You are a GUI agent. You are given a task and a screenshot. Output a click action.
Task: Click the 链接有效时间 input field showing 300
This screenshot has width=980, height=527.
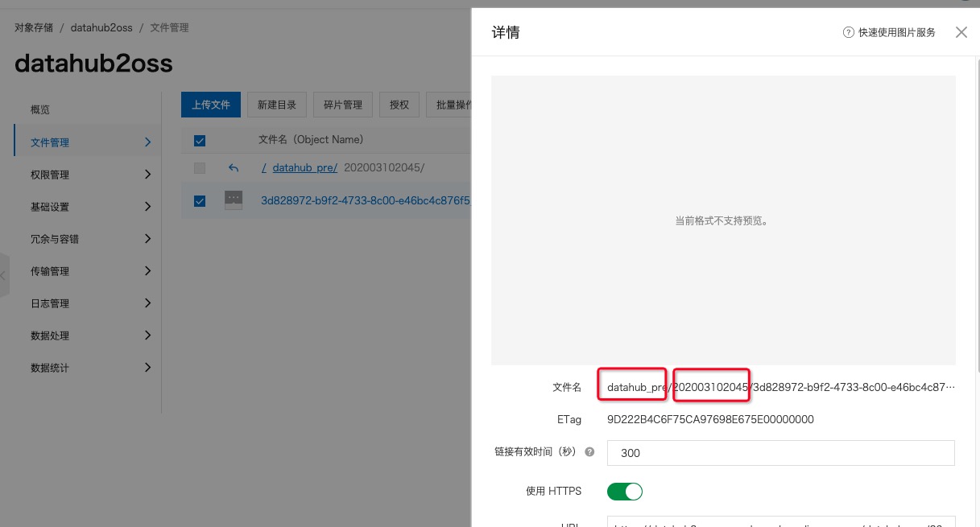click(780, 453)
